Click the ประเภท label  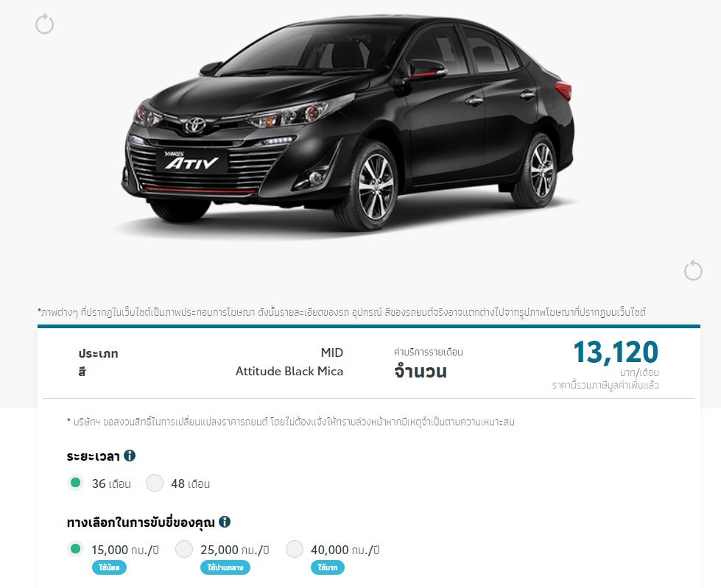pyautogui.click(x=99, y=353)
